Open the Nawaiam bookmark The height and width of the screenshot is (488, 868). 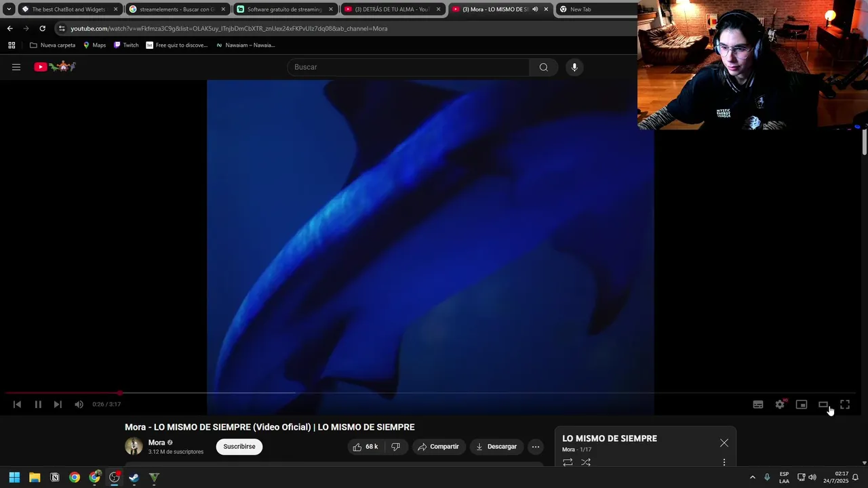pos(245,45)
